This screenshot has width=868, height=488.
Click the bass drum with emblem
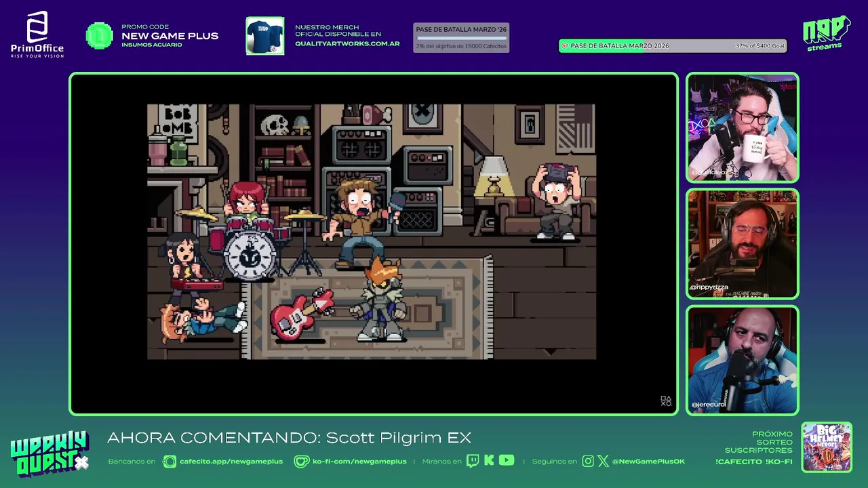250,254
